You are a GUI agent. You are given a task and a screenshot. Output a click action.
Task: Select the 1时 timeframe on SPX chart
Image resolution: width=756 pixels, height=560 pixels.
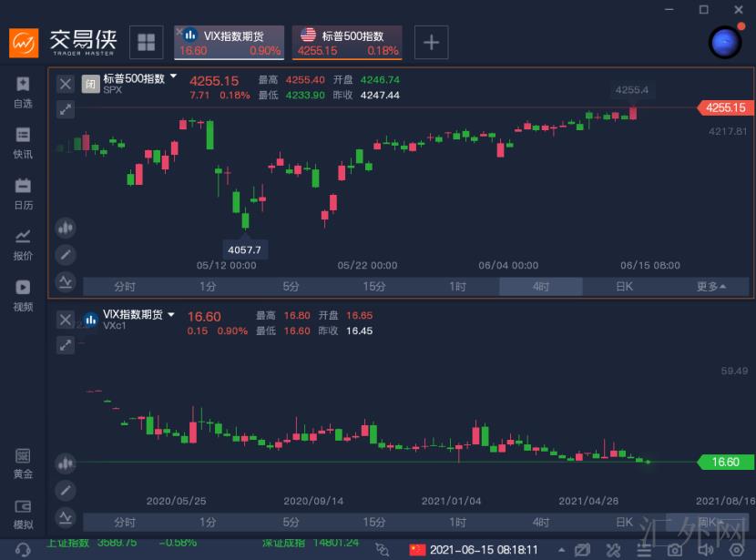pos(457,287)
